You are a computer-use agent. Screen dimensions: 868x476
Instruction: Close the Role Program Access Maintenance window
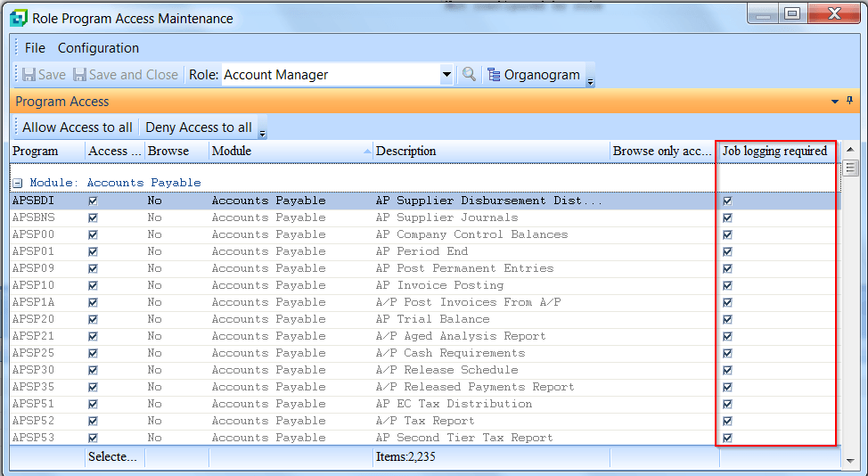[x=833, y=14]
